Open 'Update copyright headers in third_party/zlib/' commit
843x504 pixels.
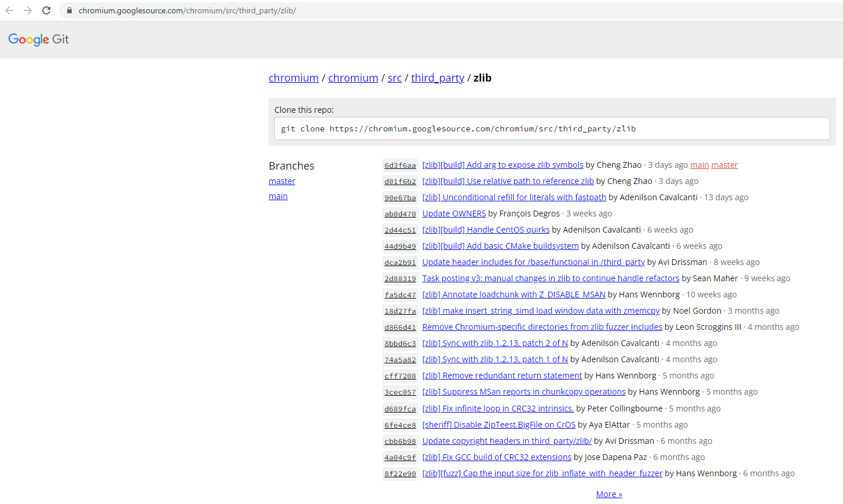(507, 441)
